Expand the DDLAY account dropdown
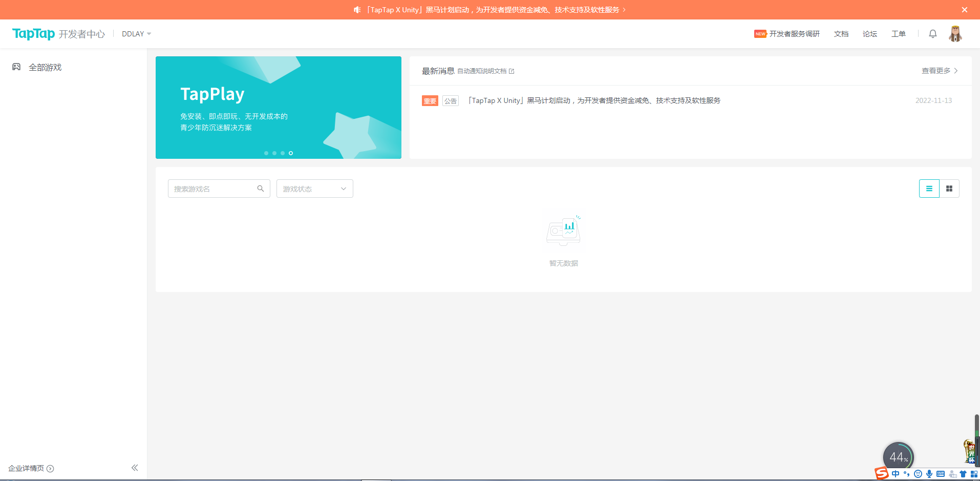The image size is (980, 481). 136,34
